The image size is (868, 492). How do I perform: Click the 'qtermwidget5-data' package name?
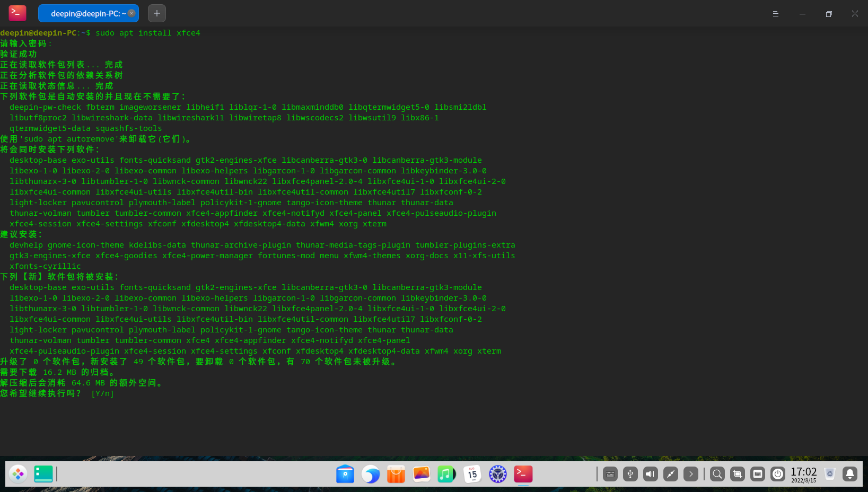[50, 128]
